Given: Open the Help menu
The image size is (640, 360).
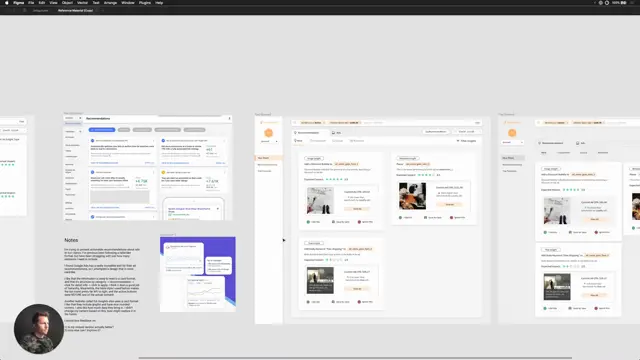Looking at the screenshot, I should tap(159, 3).
